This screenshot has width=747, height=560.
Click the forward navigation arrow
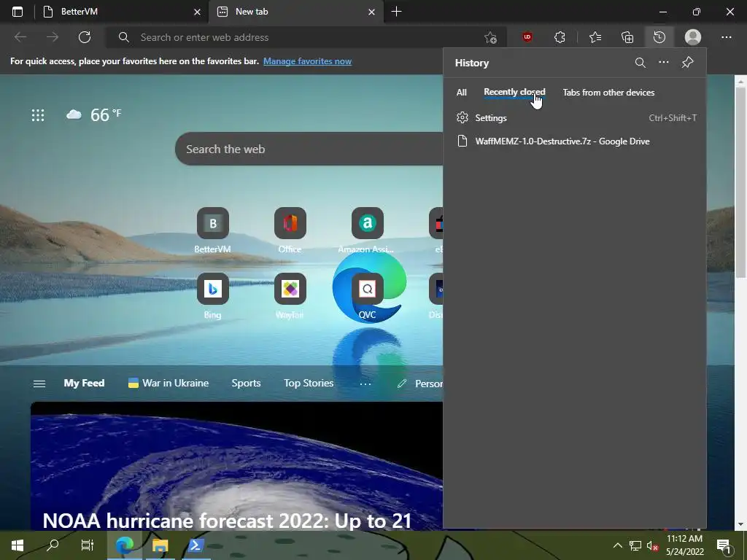pos(53,37)
